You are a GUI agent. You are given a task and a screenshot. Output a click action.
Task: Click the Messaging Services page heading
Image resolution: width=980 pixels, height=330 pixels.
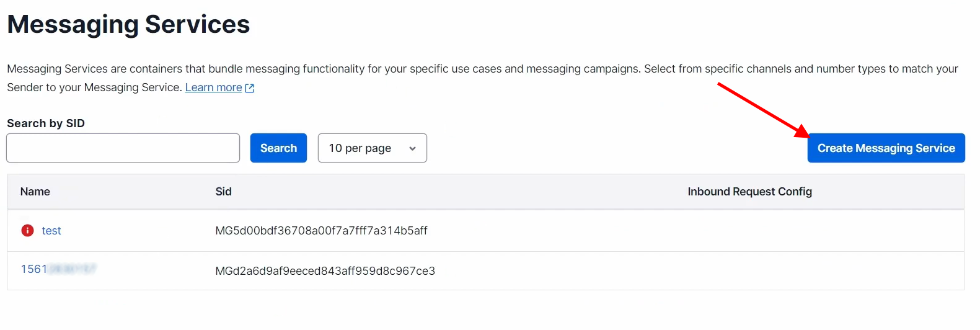click(x=128, y=25)
